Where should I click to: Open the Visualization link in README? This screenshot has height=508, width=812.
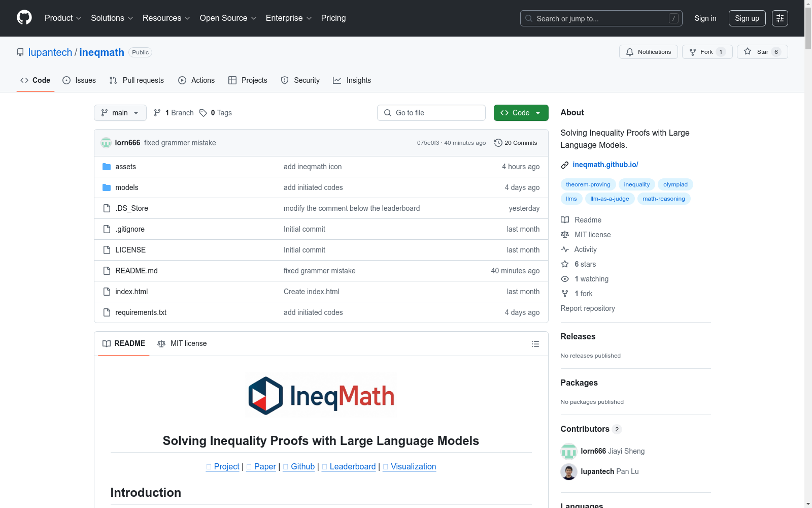pyautogui.click(x=410, y=467)
